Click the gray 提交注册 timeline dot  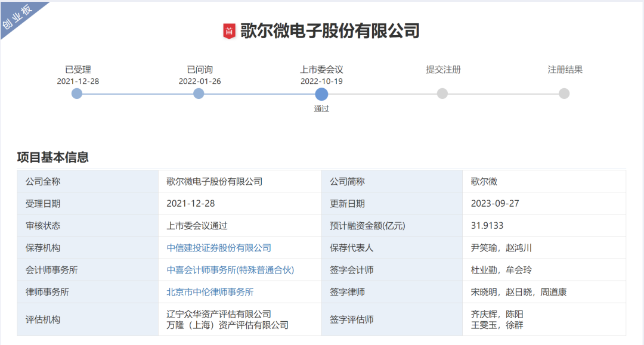click(442, 93)
